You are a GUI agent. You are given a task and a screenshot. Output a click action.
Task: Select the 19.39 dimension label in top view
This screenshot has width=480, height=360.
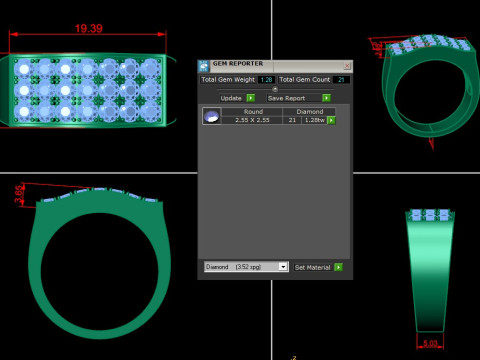coord(88,28)
